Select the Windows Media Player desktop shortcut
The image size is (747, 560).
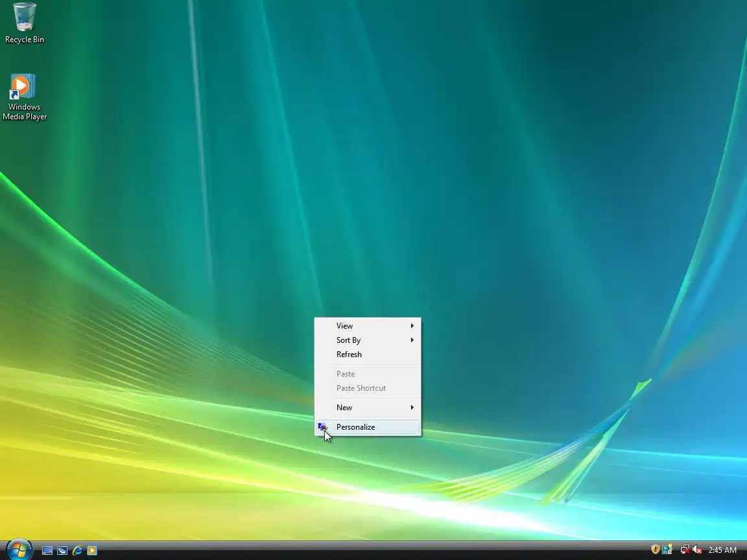point(24,97)
